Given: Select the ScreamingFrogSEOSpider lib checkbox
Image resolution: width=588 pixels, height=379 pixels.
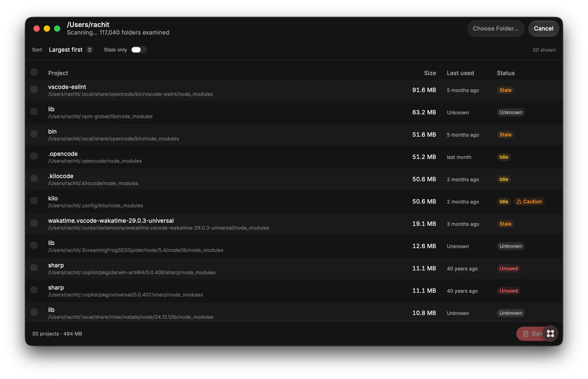Looking at the screenshot, I should coord(34,245).
